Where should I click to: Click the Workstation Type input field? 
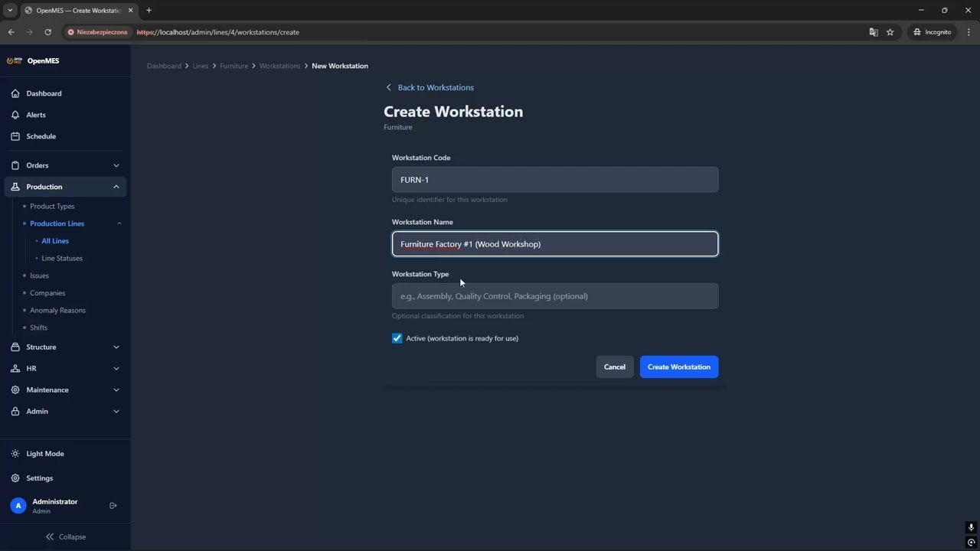pos(555,296)
